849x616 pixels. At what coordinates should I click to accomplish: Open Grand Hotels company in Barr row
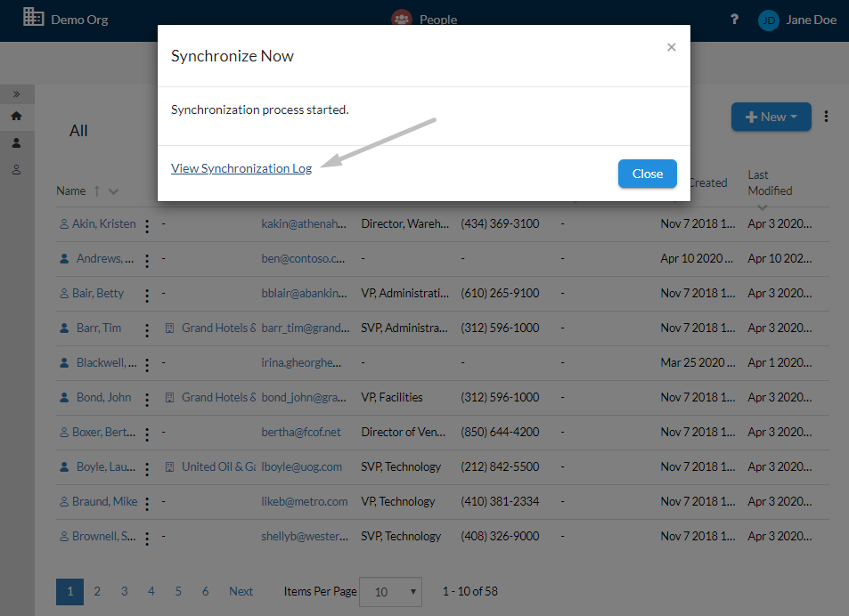[x=219, y=328]
